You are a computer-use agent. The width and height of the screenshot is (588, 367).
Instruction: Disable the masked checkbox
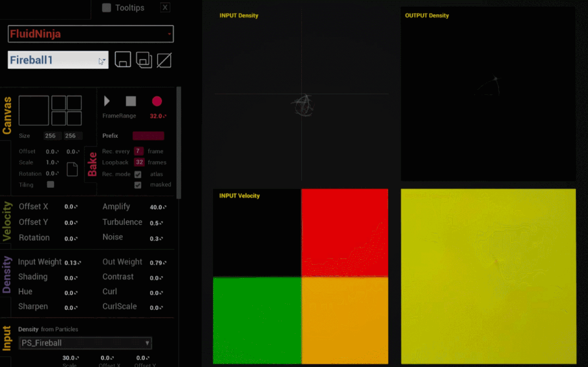tap(138, 185)
